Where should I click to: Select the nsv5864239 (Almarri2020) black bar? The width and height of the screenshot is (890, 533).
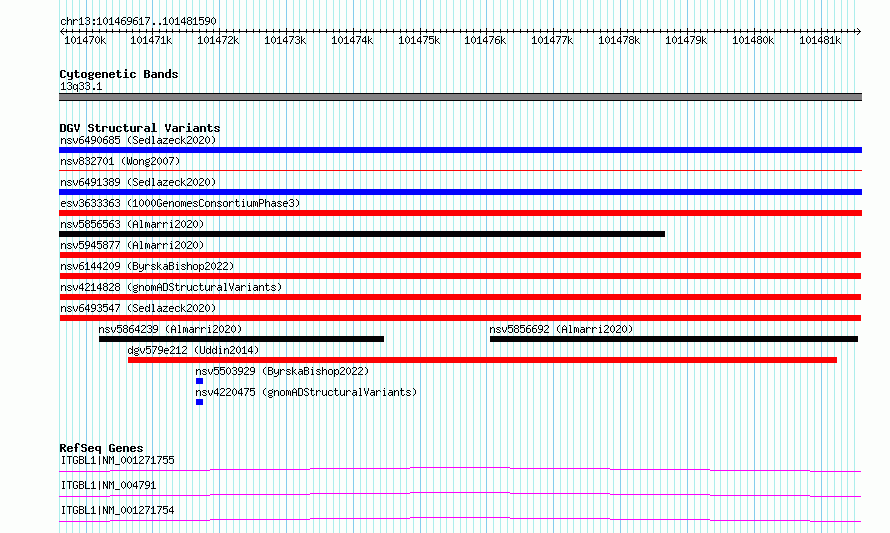(x=241, y=339)
